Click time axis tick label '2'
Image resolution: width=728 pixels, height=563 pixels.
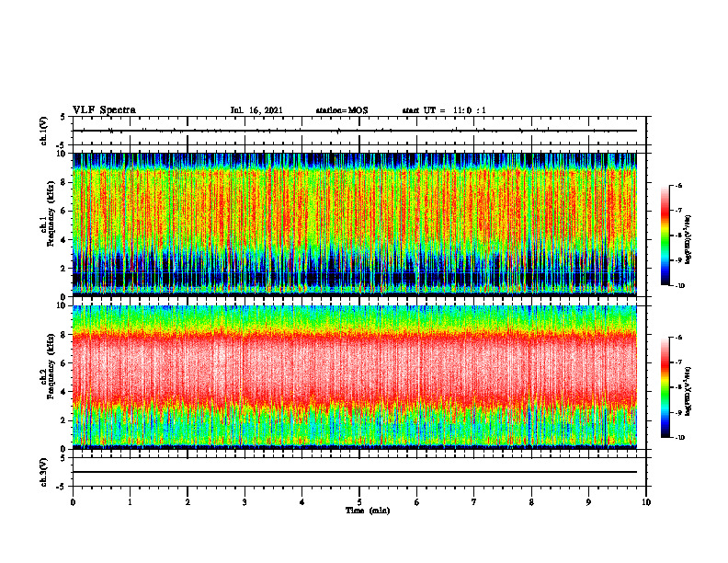pyautogui.click(x=188, y=502)
